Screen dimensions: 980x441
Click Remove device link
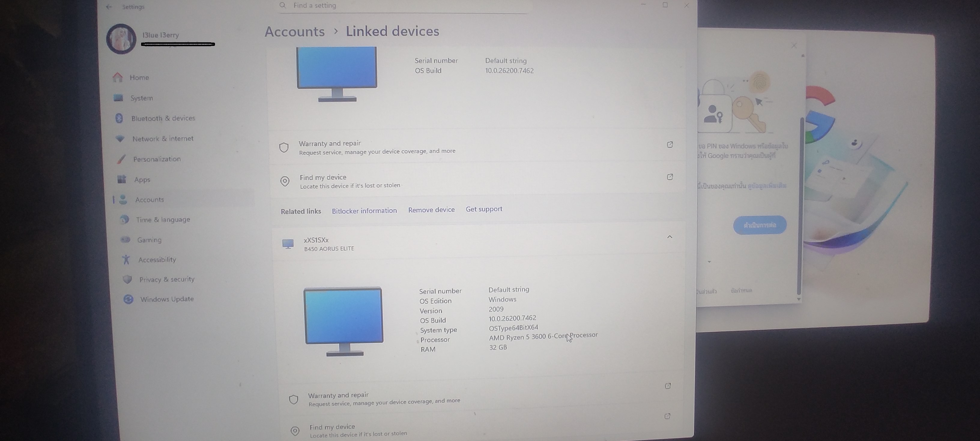click(x=431, y=210)
